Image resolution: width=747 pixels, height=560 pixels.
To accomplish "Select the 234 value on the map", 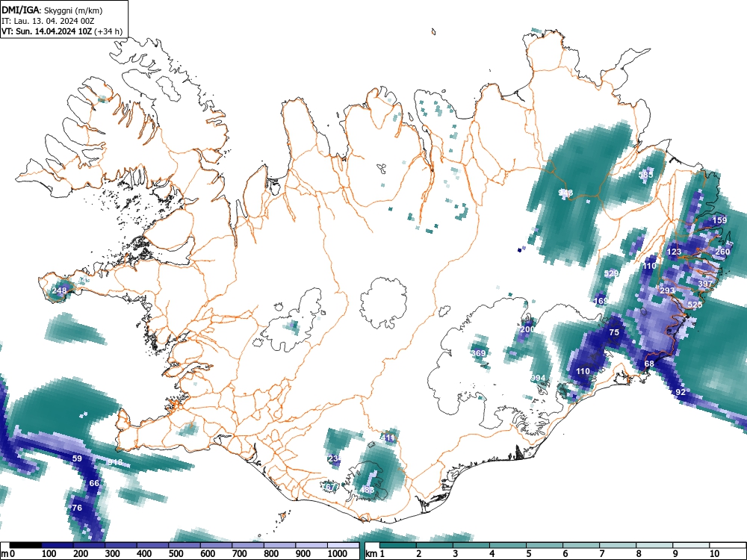I will pyautogui.click(x=335, y=458).
